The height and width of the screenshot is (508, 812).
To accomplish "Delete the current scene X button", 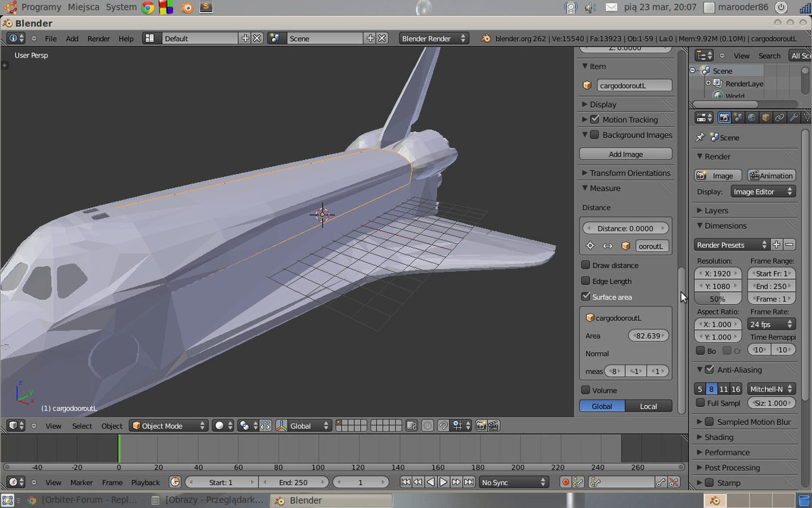I will (382, 39).
